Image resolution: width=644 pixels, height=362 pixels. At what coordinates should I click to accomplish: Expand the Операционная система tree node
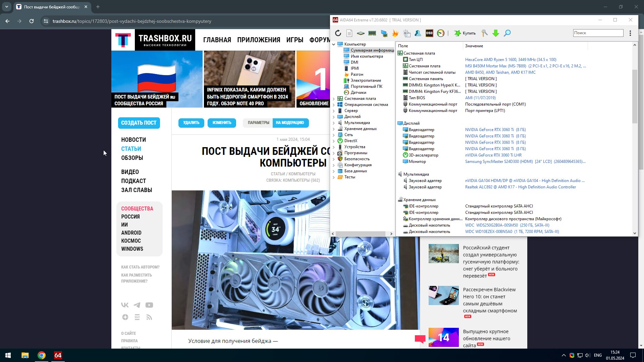coord(334,105)
